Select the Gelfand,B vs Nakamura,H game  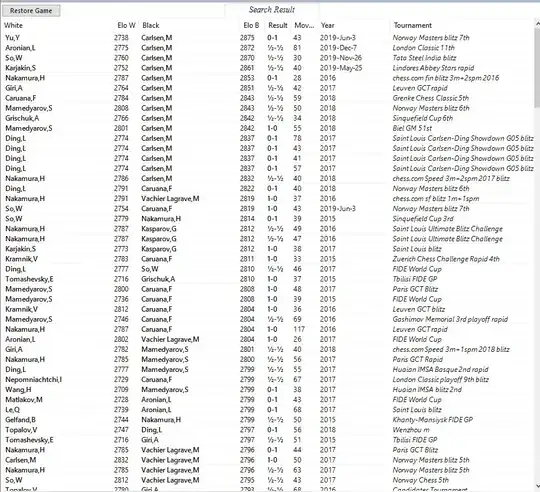[x=267, y=420]
